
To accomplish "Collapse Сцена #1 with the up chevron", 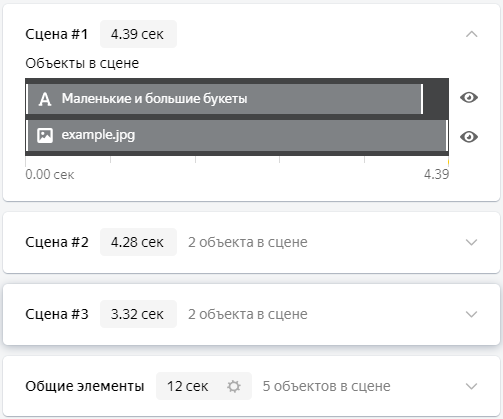I will [471, 34].
